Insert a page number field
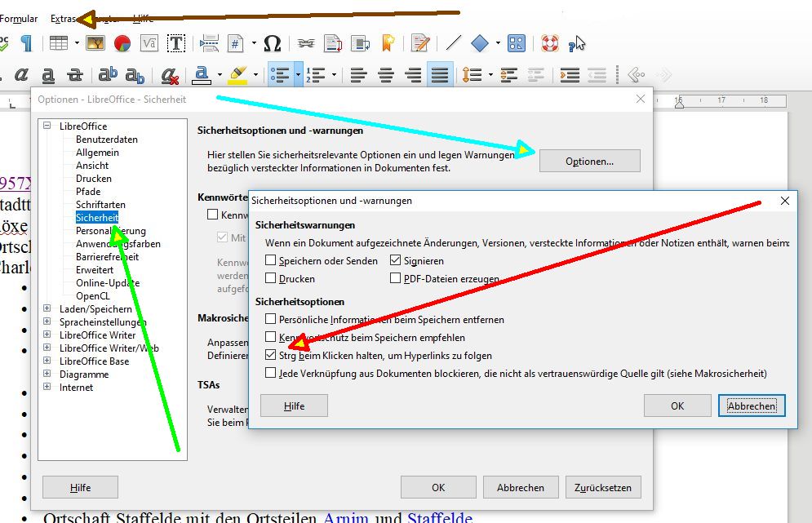The height and width of the screenshot is (523, 812). coord(236,43)
